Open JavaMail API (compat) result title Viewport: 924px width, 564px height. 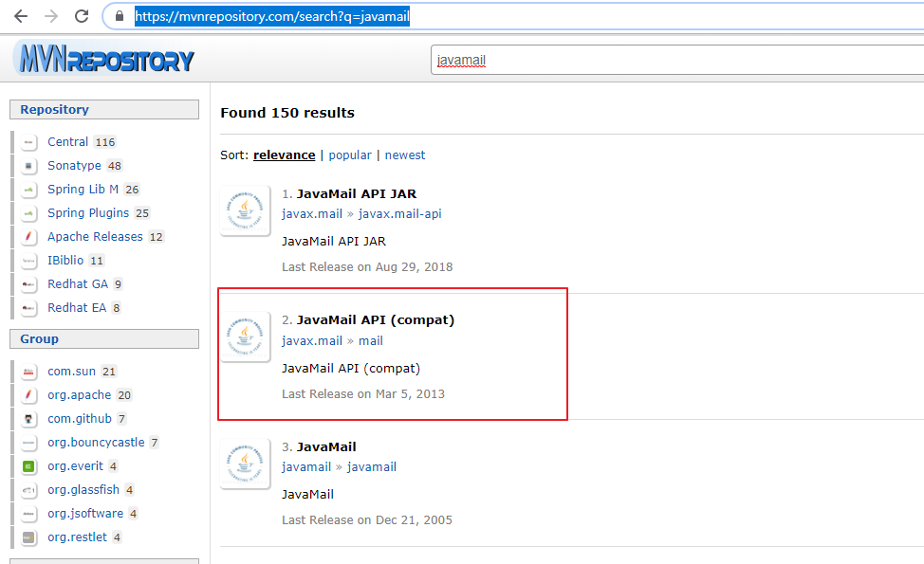(376, 319)
